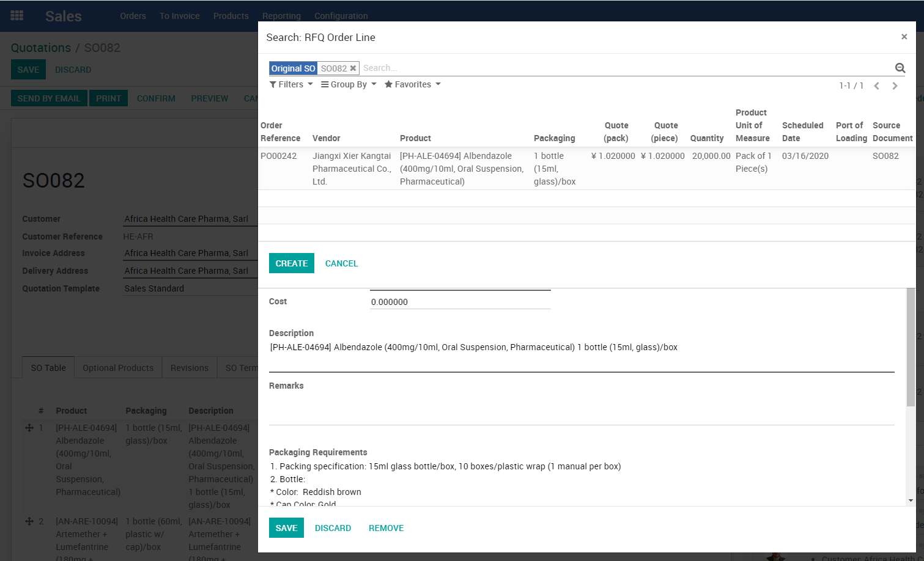This screenshot has height=561, width=924.
Task: Sort by Port of Loading column header
Action: pyautogui.click(x=851, y=131)
